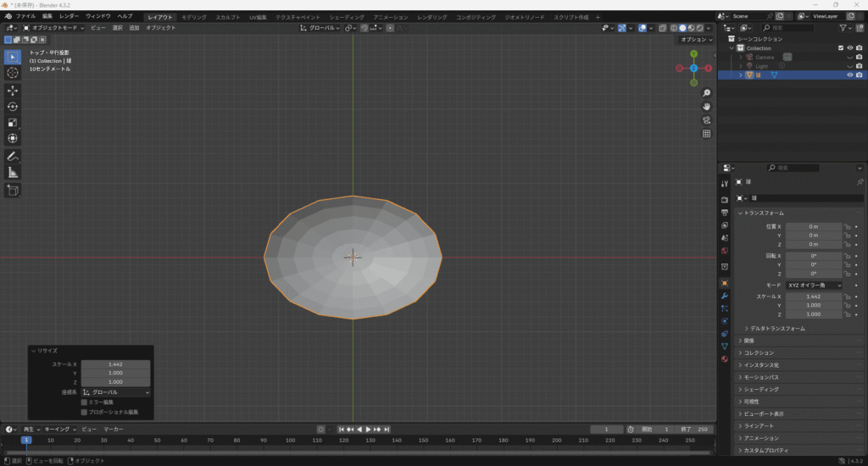
Task: Toggle lock for 位置 X
Action: [x=847, y=226]
